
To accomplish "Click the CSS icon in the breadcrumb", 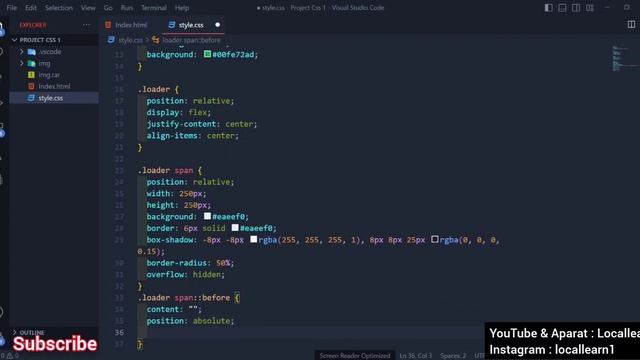I will 111,40.
